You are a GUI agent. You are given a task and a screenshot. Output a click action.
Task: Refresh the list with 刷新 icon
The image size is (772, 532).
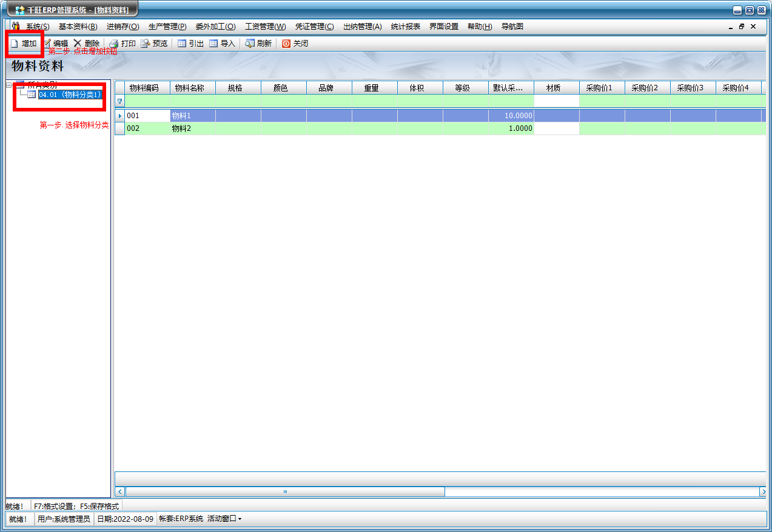coord(250,44)
